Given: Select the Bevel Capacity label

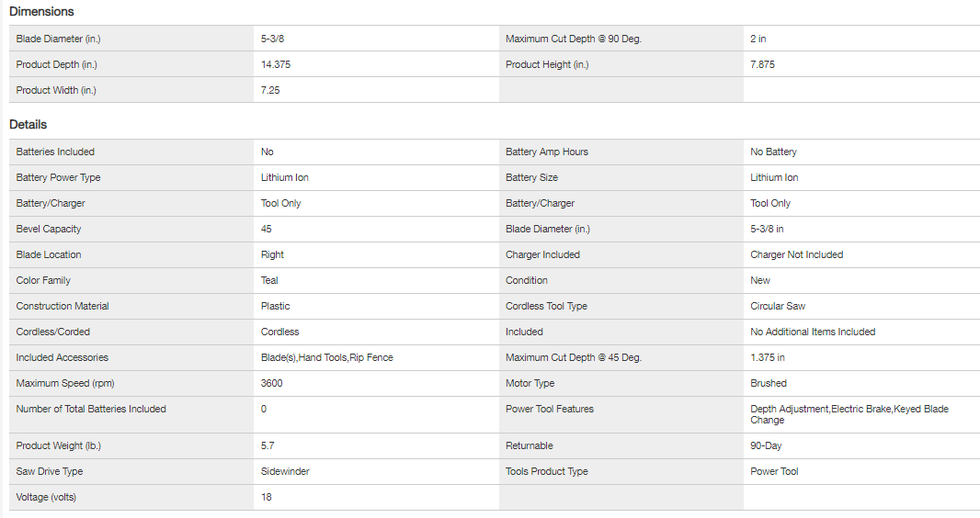Looking at the screenshot, I should tap(49, 229).
